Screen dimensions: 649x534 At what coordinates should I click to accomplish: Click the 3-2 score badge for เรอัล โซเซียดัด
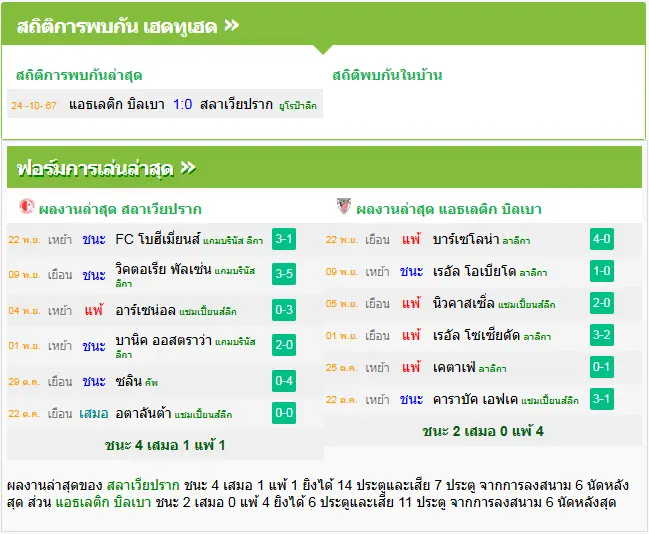(x=602, y=334)
